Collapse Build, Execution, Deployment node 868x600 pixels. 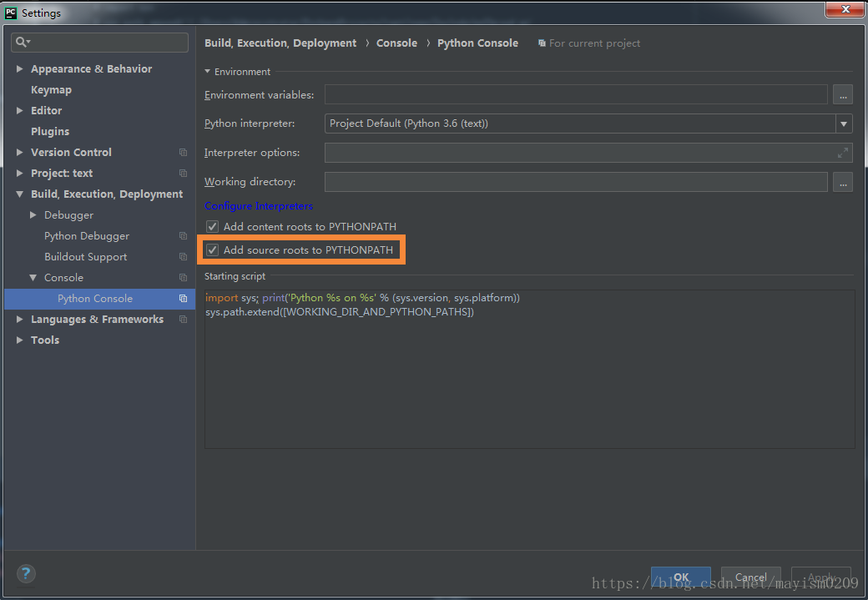19,194
